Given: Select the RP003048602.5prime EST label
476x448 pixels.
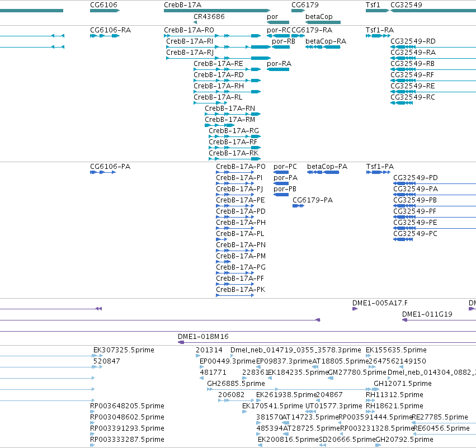Looking at the screenshot, I should pyautogui.click(x=127, y=417).
